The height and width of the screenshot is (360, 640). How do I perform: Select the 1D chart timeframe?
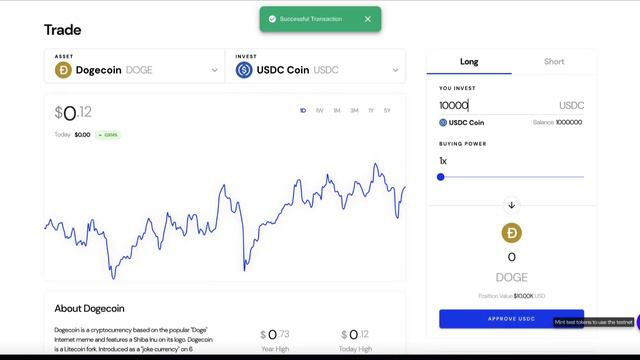[303, 110]
